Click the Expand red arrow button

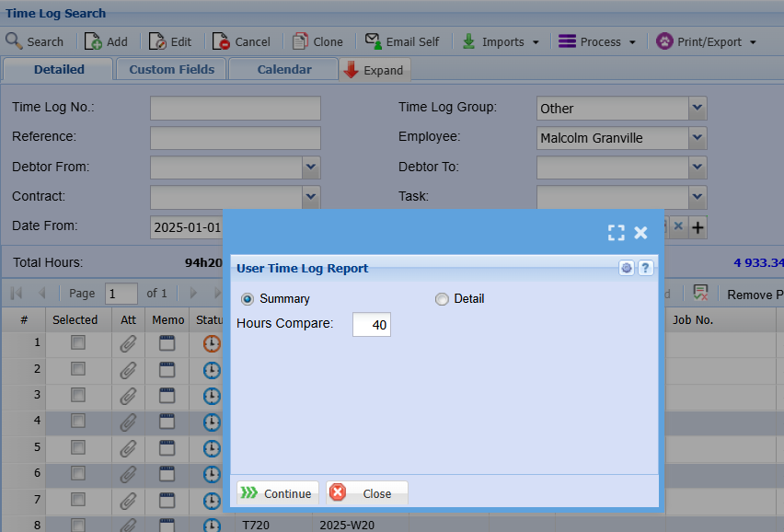click(375, 70)
